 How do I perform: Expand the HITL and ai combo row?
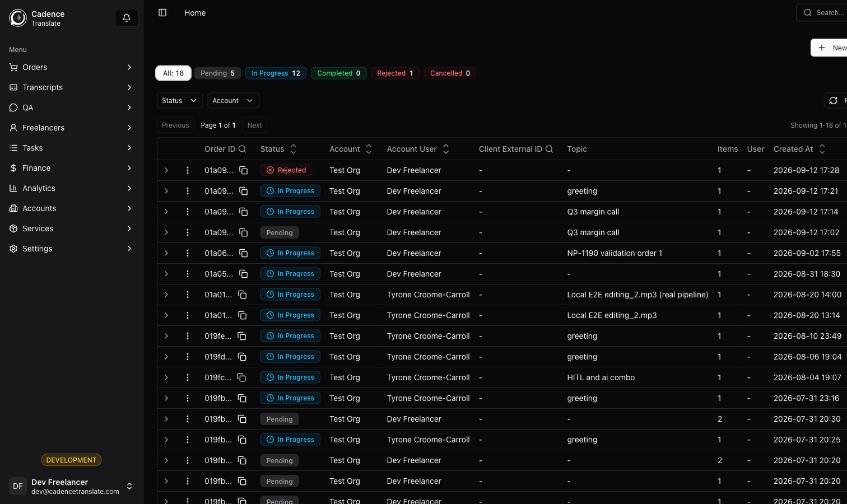(x=166, y=377)
